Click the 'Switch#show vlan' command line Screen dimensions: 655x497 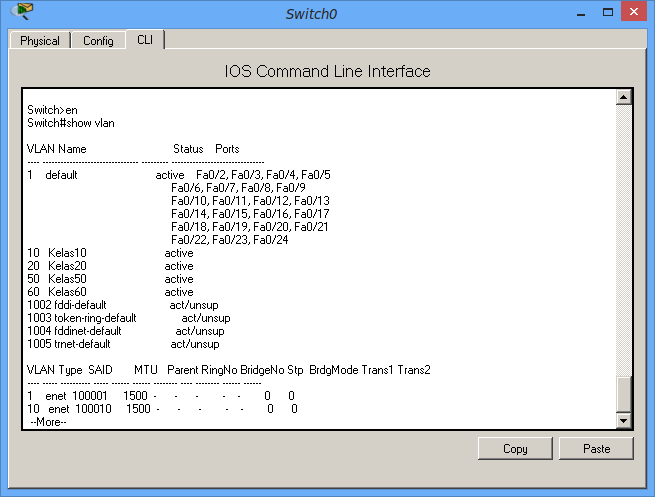[71, 123]
